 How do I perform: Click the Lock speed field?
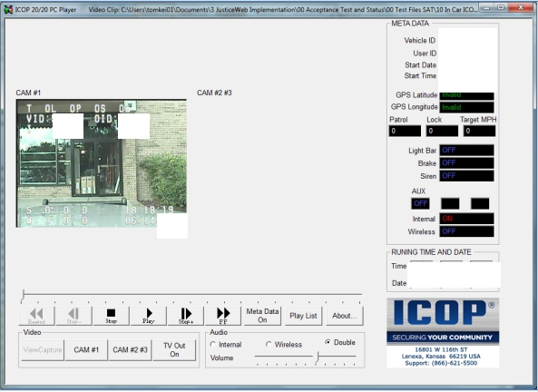tap(442, 131)
